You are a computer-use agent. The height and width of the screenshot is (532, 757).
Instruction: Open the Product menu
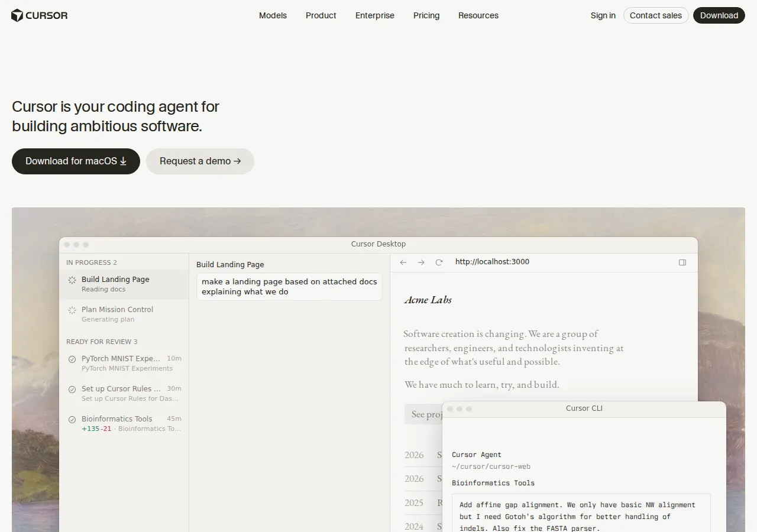[321, 15]
